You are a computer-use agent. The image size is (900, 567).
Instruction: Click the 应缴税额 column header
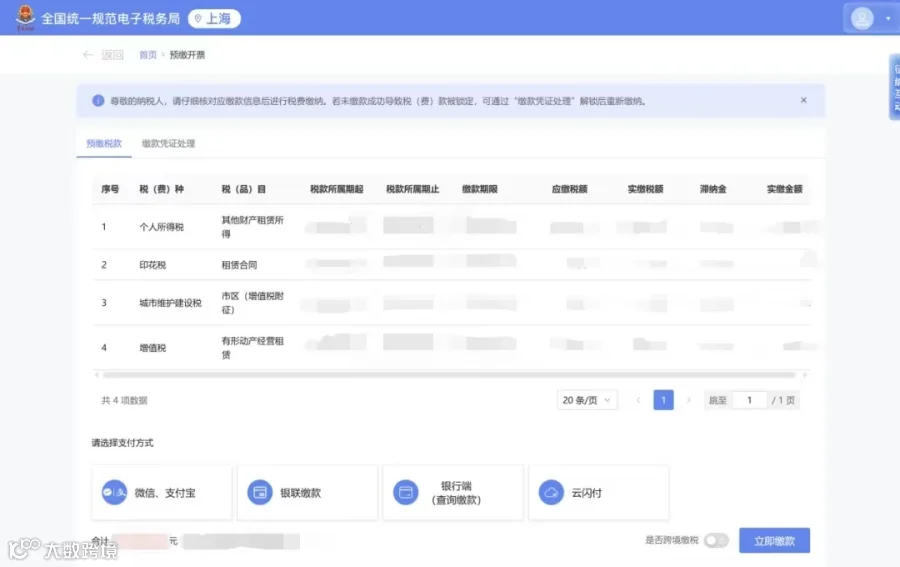(569, 189)
